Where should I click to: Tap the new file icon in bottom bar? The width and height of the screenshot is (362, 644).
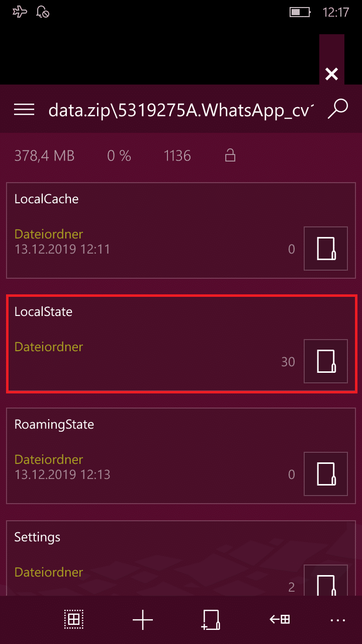pos(210,620)
